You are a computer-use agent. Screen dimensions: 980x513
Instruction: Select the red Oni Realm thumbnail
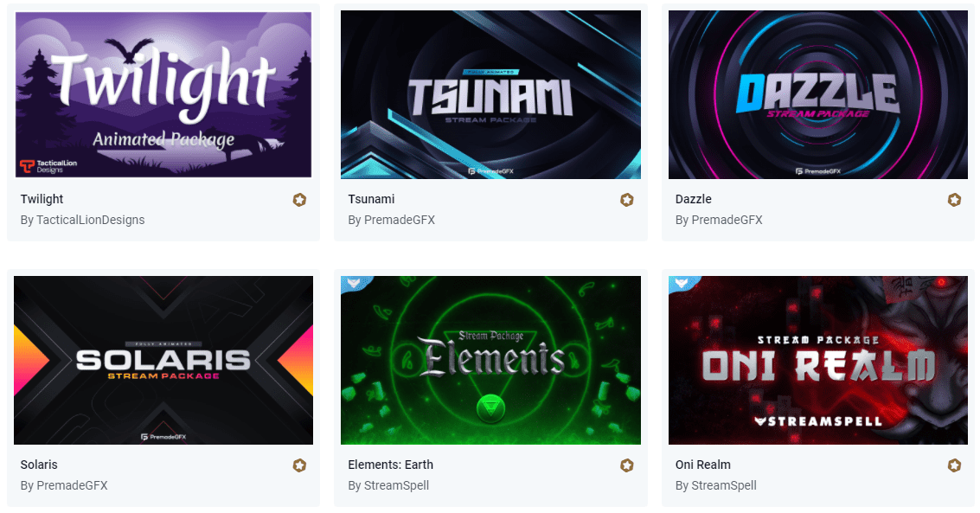pyautogui.click(x=818, y=360)
